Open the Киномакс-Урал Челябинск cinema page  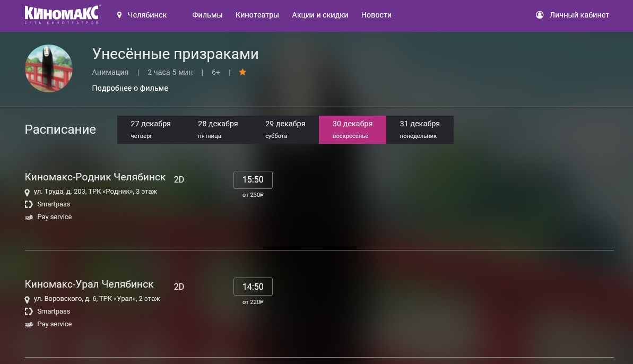point(89,284)
